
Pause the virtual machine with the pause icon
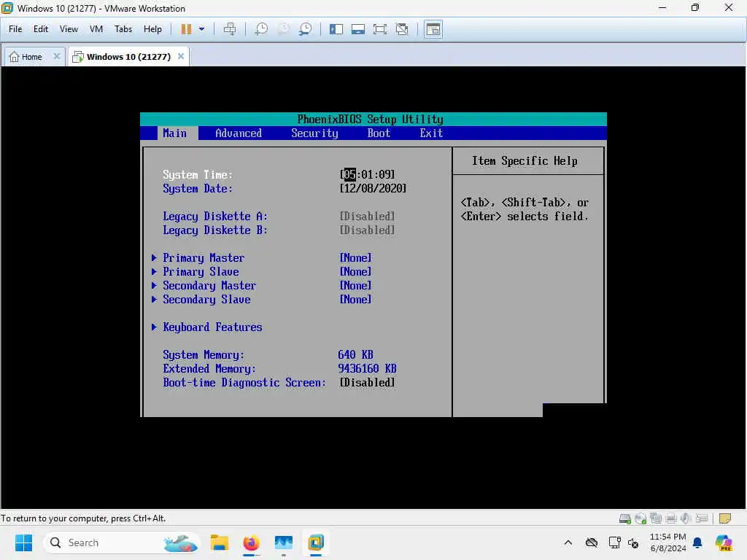point(186,29)
